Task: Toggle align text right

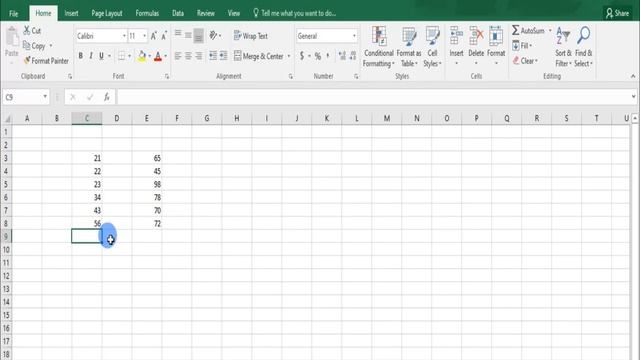Action: (198, 56)
